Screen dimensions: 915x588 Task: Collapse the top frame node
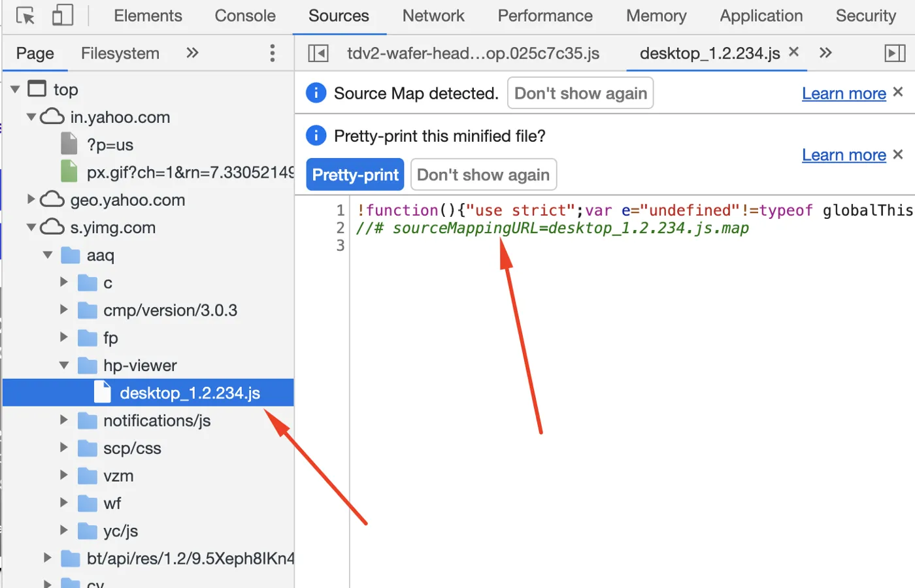[15, 89]
